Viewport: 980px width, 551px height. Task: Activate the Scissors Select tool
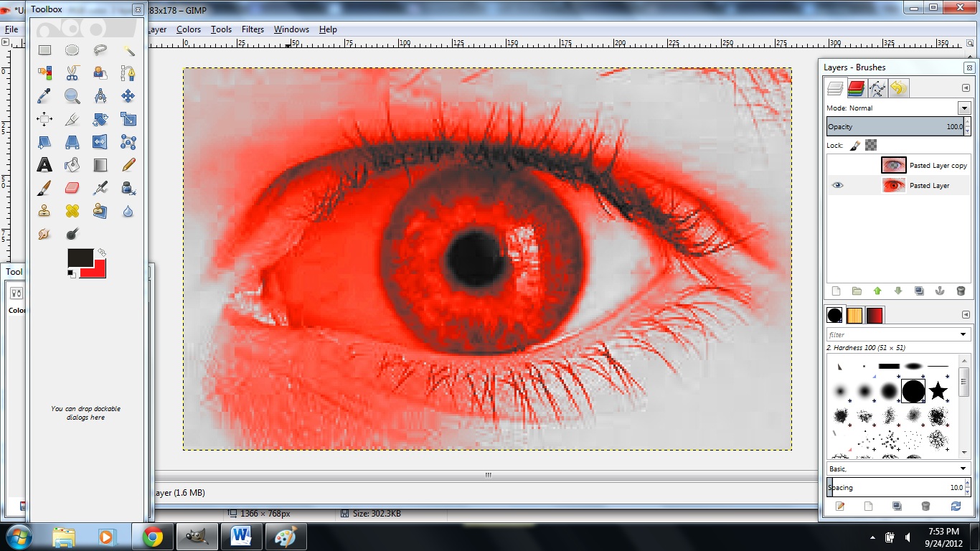click(x=72, y=73)
